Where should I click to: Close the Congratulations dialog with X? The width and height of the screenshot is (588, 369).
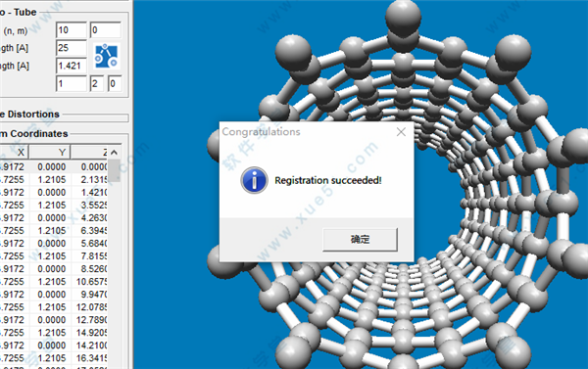coord(401,131)
